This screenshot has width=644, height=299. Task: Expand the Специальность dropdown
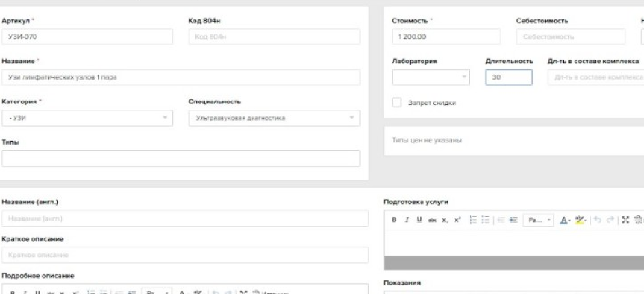(x=274, y=117)
